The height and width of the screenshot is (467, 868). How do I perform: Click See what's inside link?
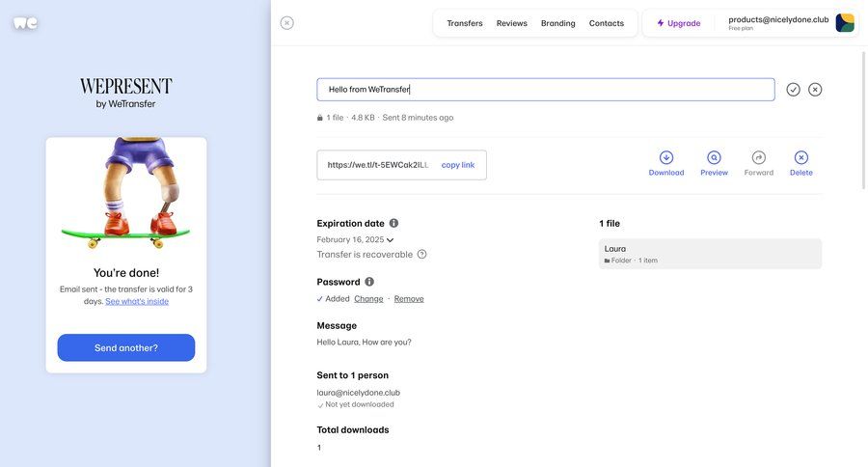coord(137,301)
